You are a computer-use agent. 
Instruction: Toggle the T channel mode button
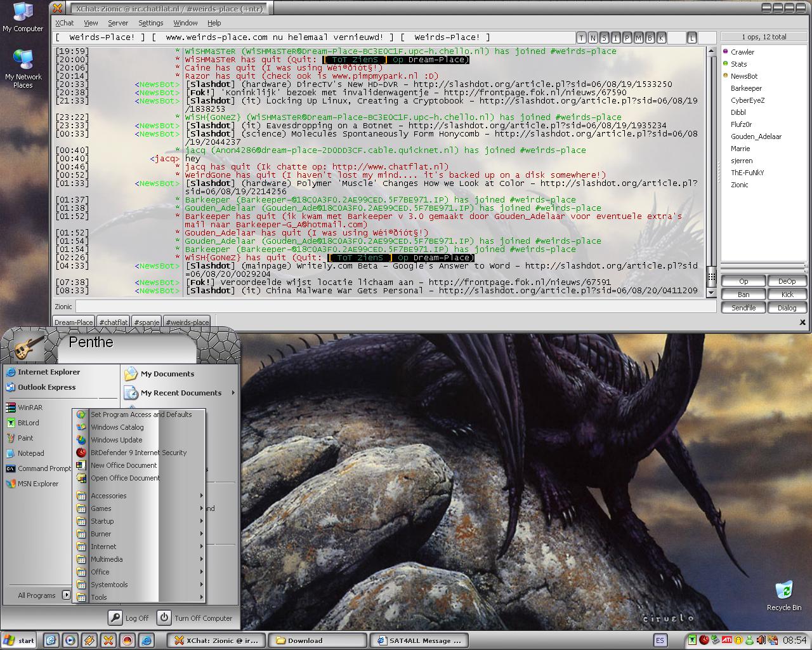(581, 37)
